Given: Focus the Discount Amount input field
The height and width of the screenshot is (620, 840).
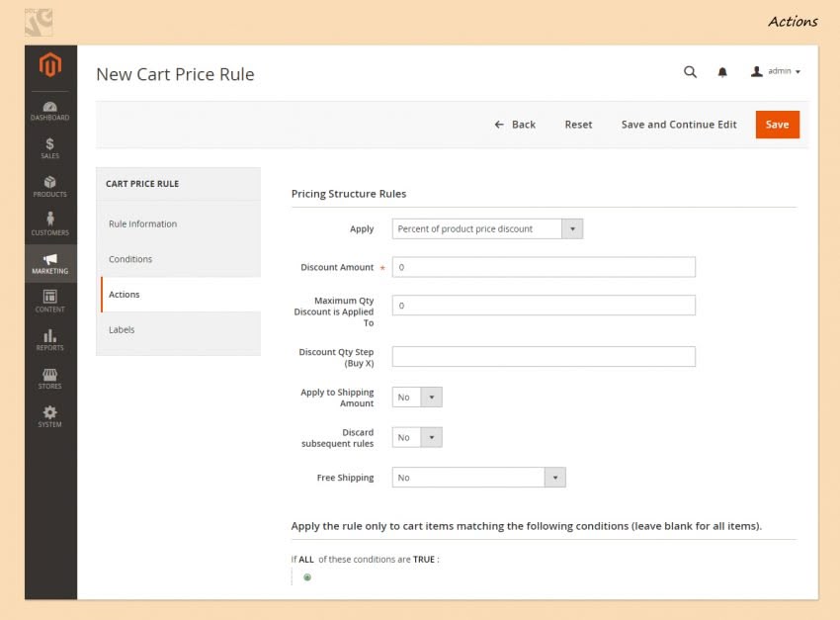Looking at the screenshot, I should (x=544, y=267).
